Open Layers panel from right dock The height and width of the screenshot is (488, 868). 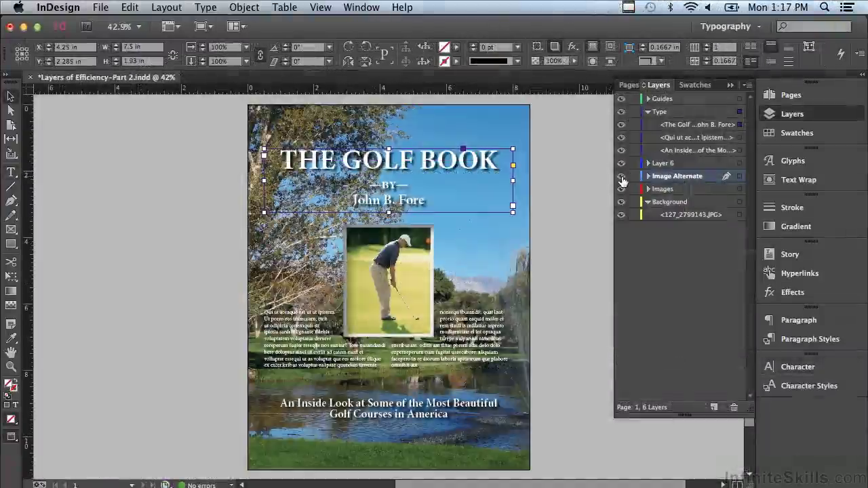(792, 114)
